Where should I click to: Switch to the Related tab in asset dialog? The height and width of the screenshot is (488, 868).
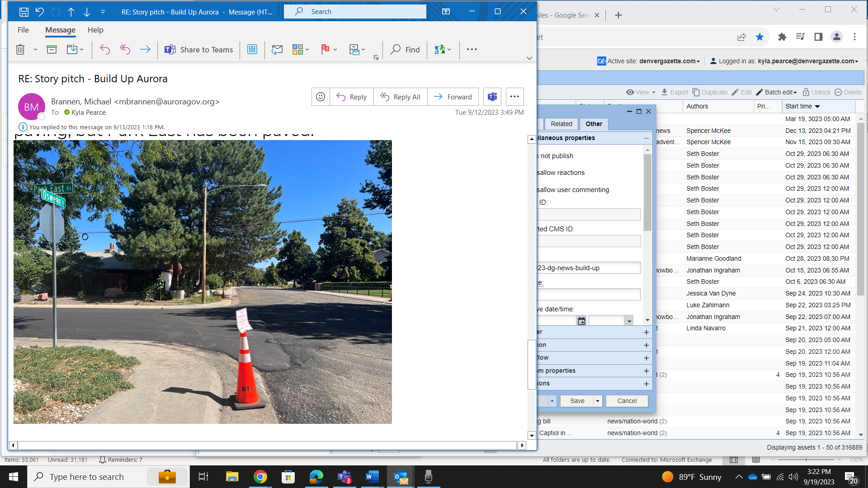(561, 124)
